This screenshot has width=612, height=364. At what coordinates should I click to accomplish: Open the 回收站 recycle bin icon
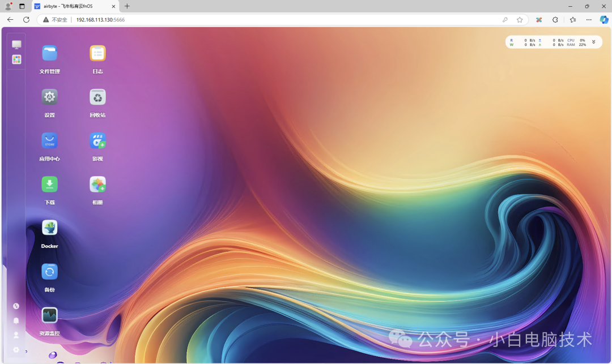pos(97,97)
